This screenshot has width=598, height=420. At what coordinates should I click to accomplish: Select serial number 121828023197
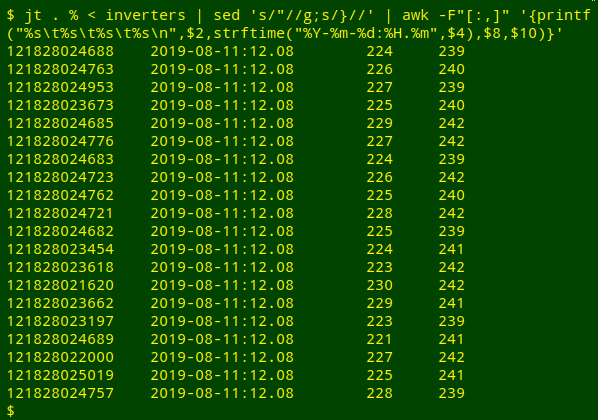60,321
